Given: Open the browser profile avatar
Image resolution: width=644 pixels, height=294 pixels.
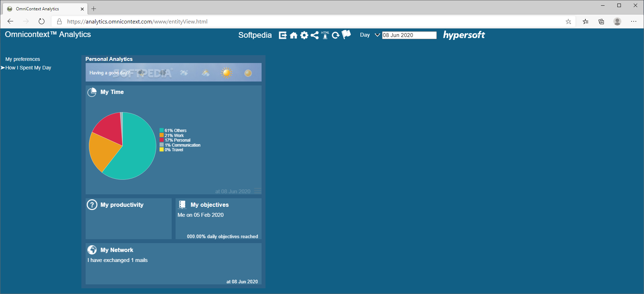Looking at the screenshot, I should (617, 21).
